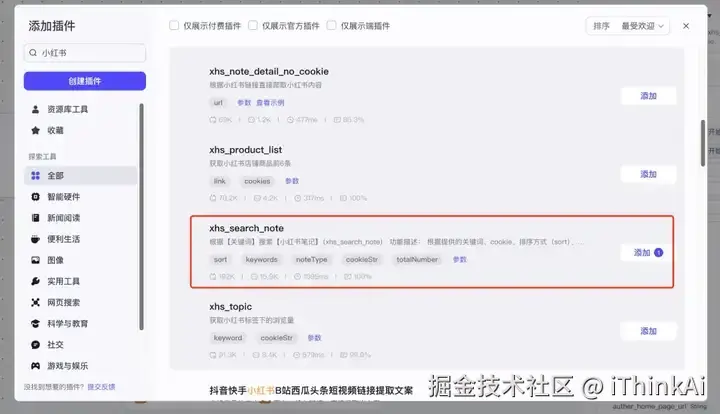Screen dimensions: 720x414
Task: Click the keywords parameter tag
Action: coord(261,259)
